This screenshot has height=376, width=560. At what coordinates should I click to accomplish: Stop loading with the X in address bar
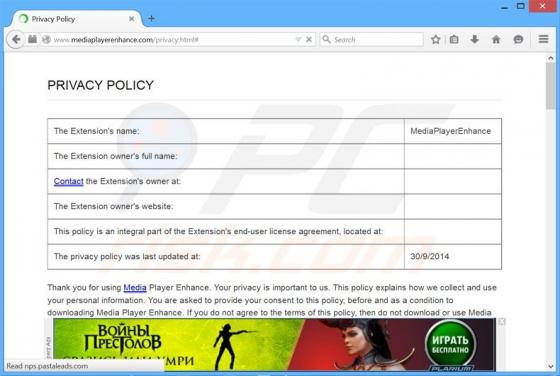pos(309,39)
